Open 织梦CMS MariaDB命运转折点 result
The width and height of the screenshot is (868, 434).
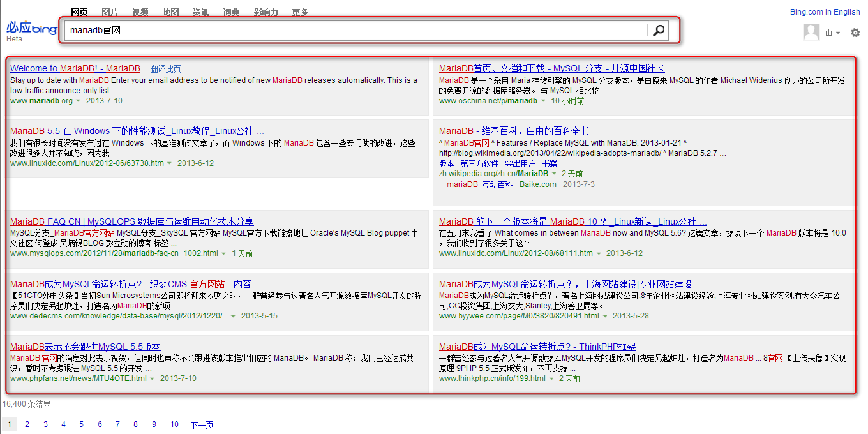click(136, 284)
